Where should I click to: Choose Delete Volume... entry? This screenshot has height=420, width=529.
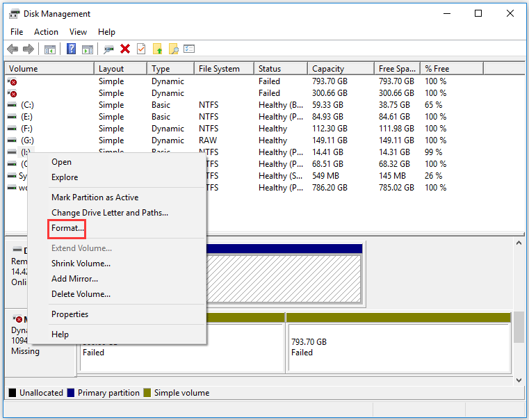[81, 294]
